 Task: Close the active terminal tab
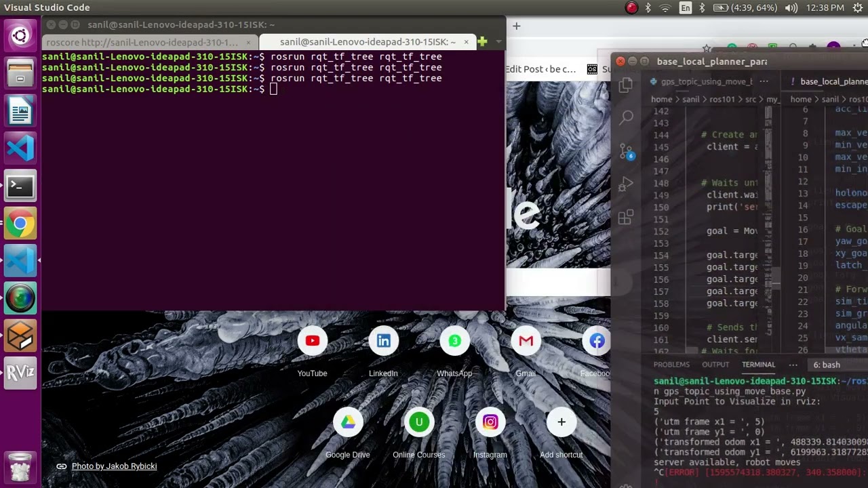pyautogui.click(x=466, y=42)
